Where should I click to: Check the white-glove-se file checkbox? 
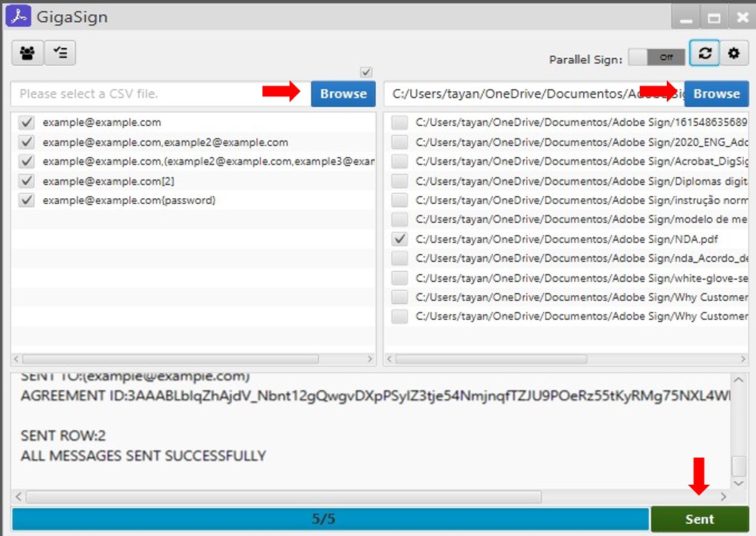(399, 278)
